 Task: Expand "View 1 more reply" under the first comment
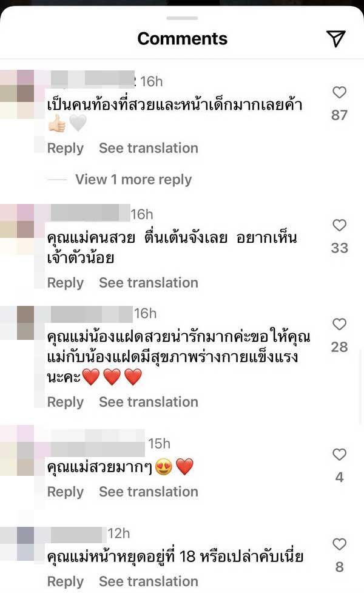[133, 179]
